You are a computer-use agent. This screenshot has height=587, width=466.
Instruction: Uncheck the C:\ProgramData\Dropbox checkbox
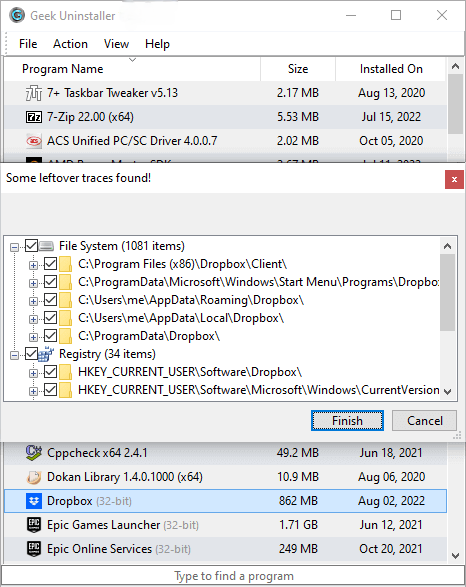click(51, 336)
